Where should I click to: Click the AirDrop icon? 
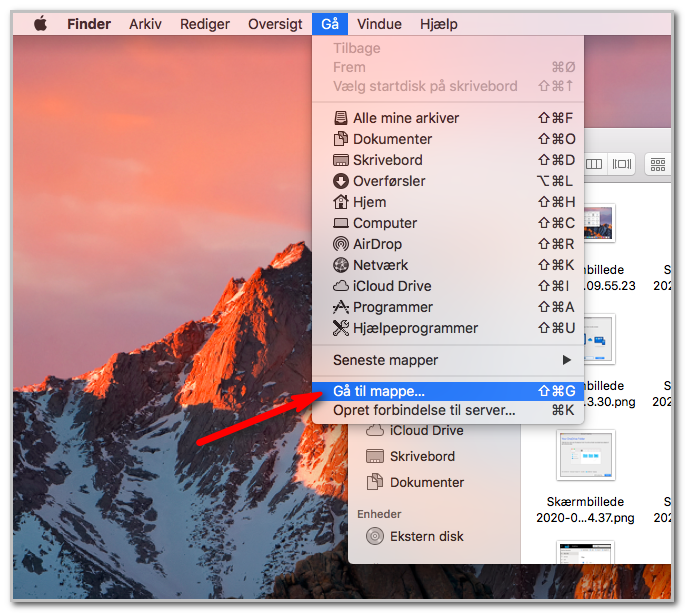[x=341, y=244]
